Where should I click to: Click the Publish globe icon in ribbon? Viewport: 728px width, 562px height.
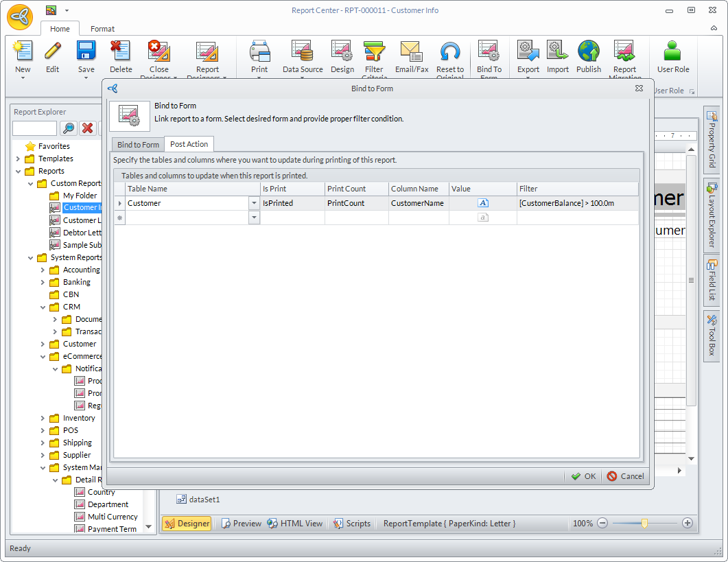click(x=588, y=52)
